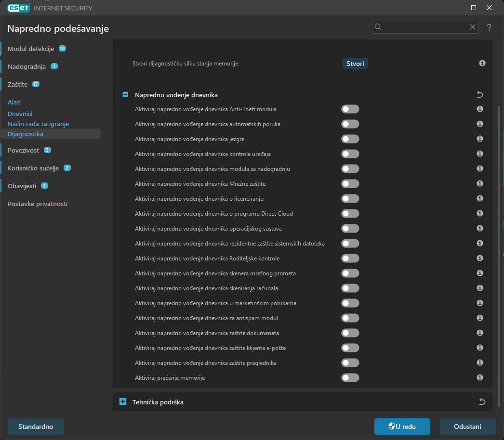Click info icon for Stvori dijagnostičku sliku
Viewport: 504px width, 440px height.
click(482, 64)
